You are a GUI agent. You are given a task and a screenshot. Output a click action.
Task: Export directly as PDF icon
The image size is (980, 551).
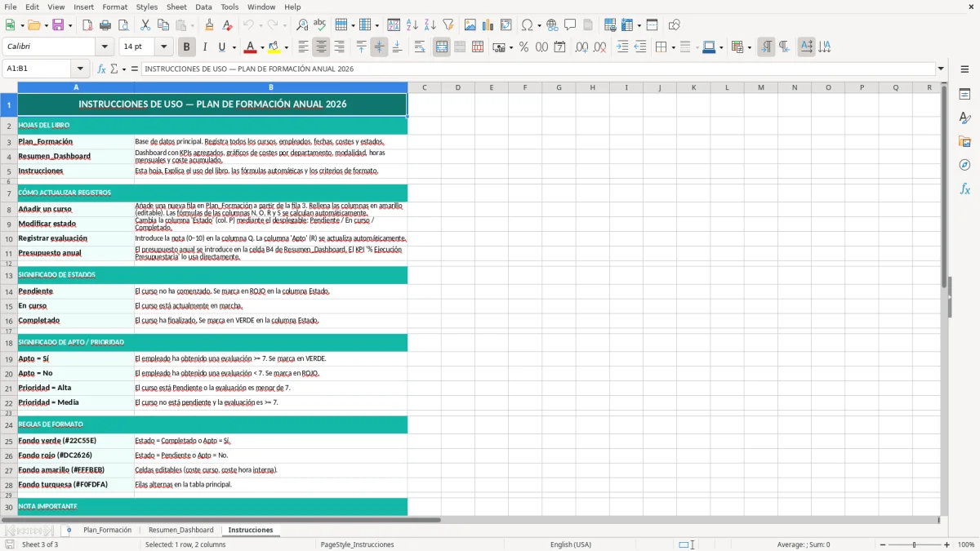[x=87, y=25]
